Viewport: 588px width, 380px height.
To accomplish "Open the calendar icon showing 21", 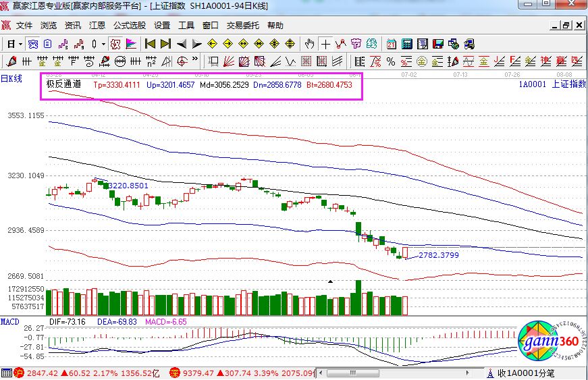I will pos(392,44).
